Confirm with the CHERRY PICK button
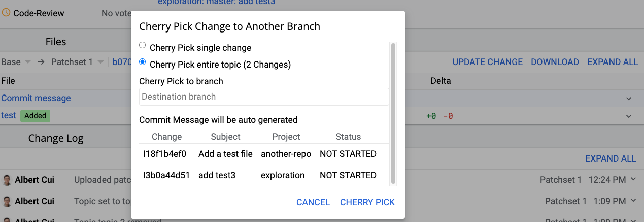Screen dimensions: 644x222 click(x=367, y=202)
